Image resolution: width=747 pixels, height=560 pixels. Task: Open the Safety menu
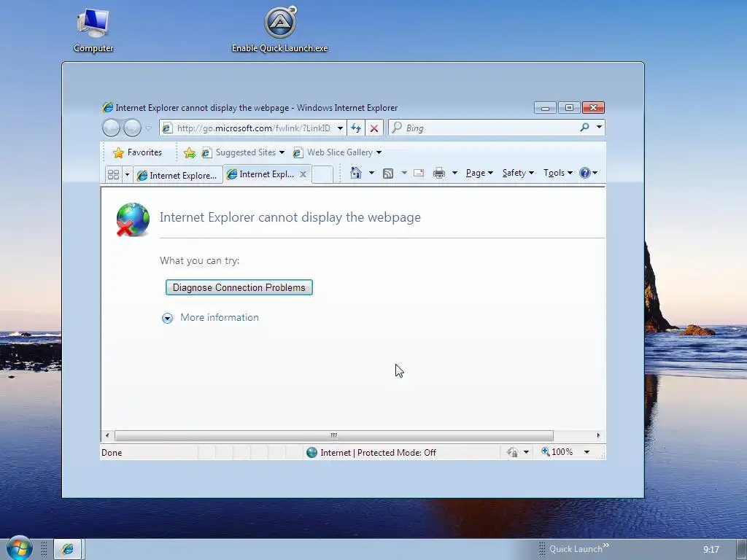[518, 173]
